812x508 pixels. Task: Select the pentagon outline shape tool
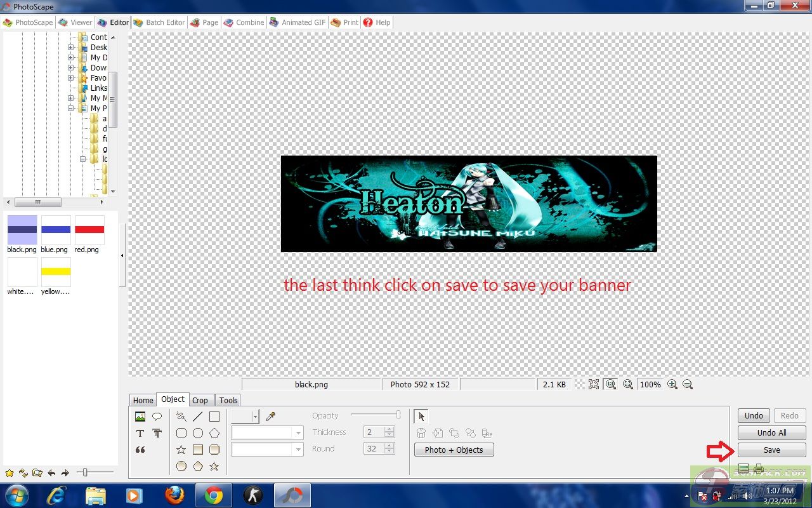click(214, 433)
